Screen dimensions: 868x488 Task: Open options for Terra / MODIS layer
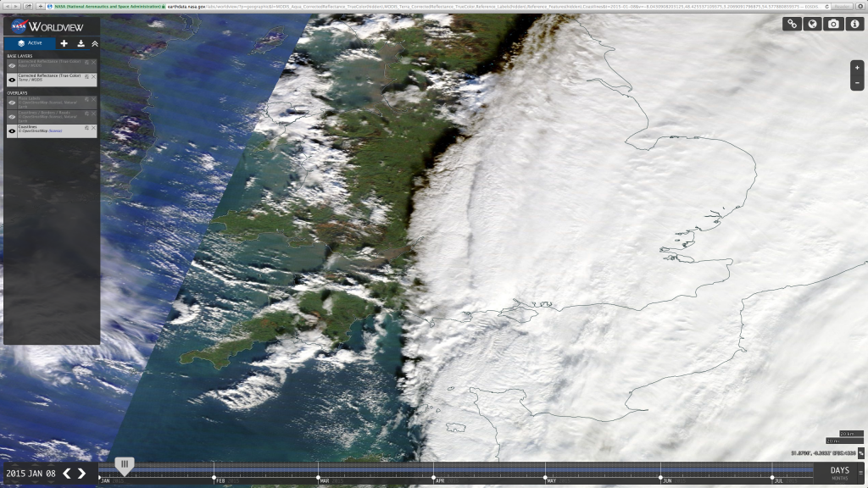click(x=87, y=77)
